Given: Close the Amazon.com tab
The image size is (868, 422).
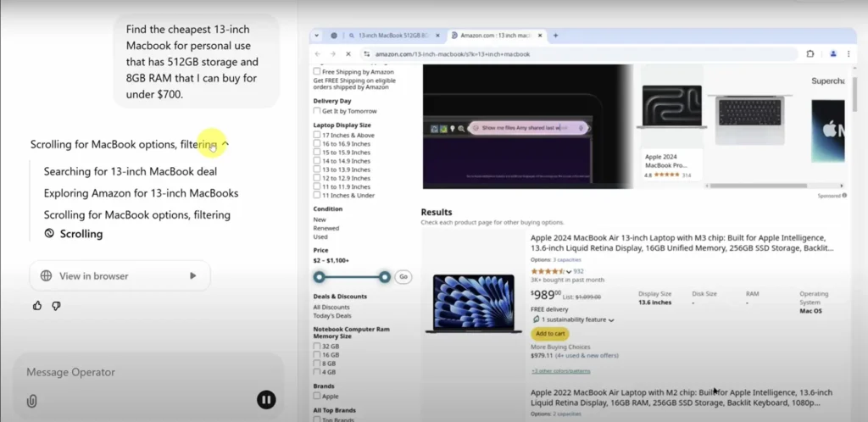Looking at the screenshot, I should [x=540, y=36].
